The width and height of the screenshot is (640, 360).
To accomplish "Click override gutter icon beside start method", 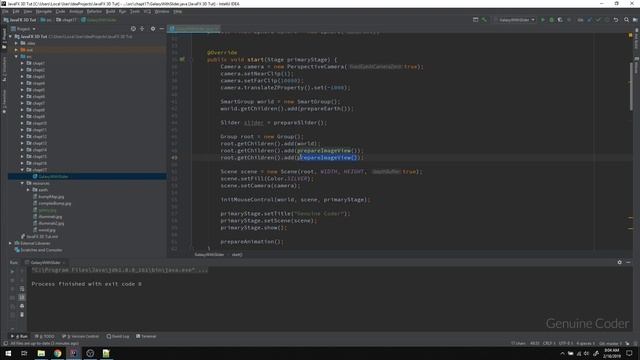I will 182,59.
